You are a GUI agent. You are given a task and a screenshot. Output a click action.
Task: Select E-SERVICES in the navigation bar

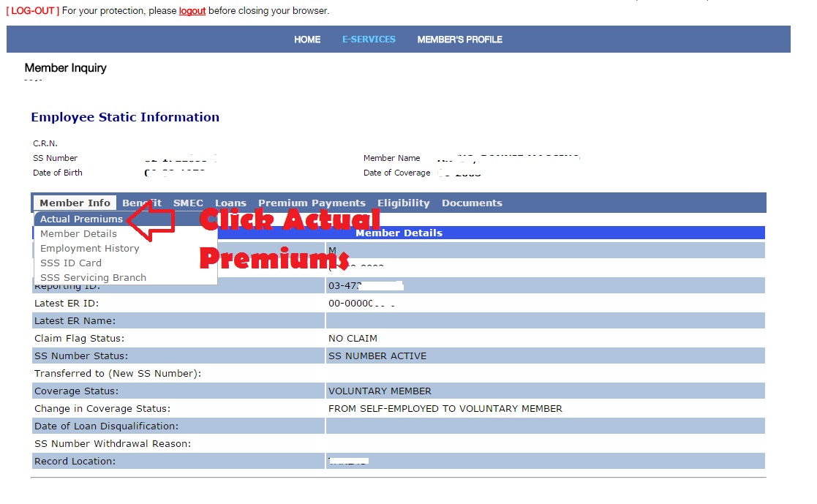[x=369, y=40]
